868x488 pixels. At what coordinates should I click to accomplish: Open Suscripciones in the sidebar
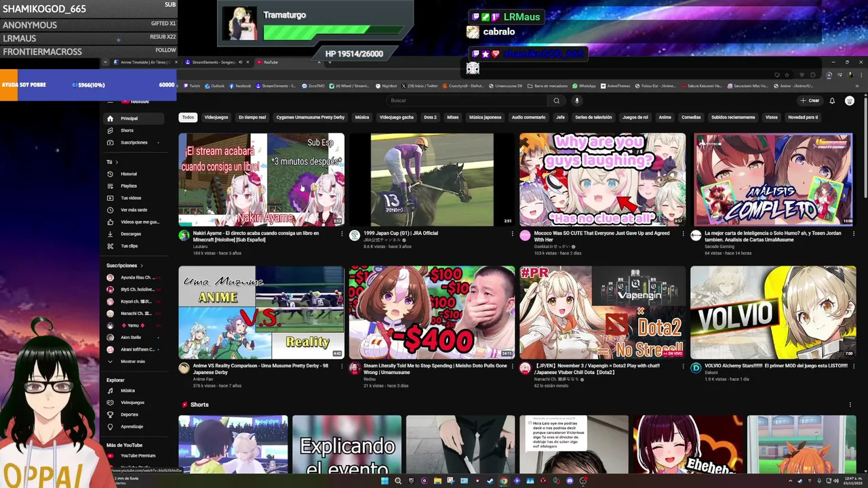(x=134, y=142)
